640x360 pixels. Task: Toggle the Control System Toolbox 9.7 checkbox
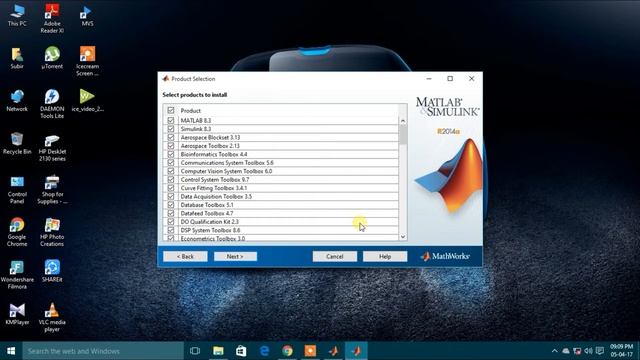coord(171,180)
